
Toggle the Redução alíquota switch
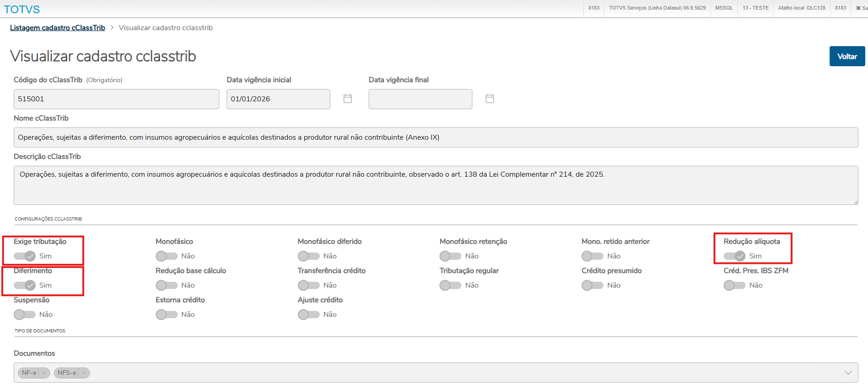point(735,256)
